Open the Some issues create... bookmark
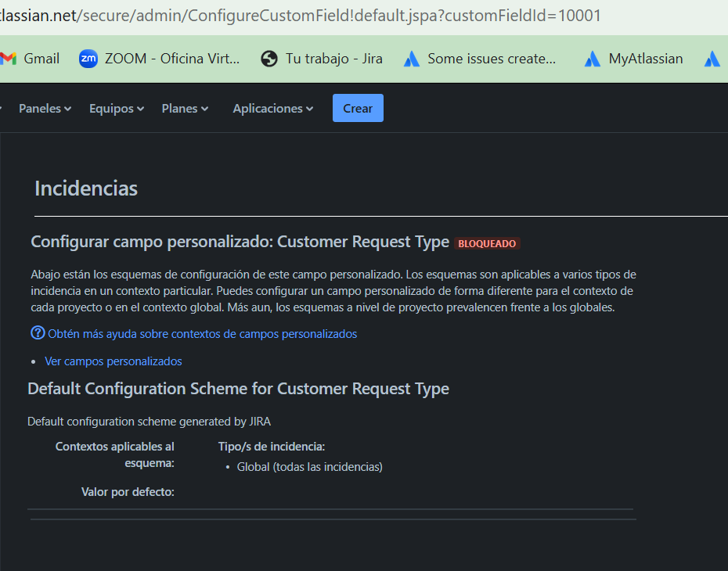 pos(480,59)
